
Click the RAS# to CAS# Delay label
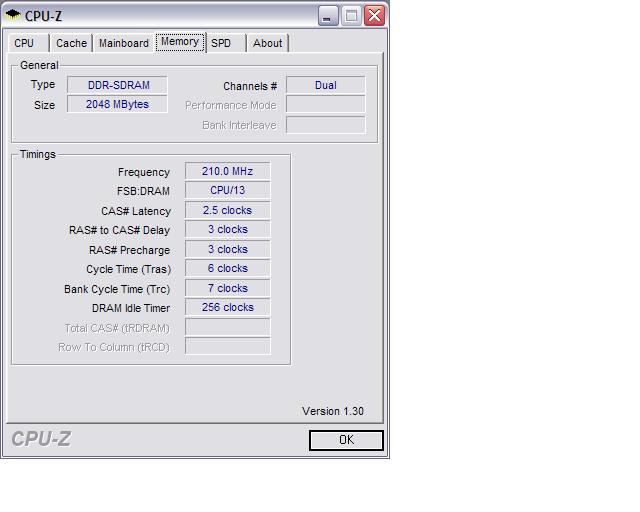point(119,230)
